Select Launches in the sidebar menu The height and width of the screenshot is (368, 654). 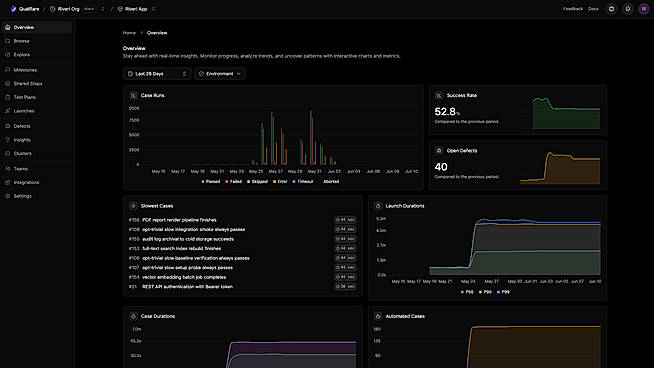click(37, 111)
